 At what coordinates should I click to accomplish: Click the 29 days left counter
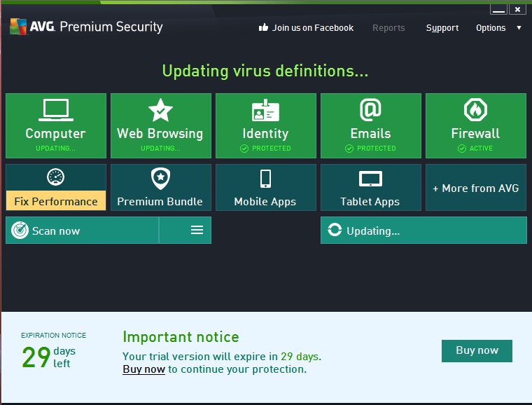(x=48, y=357)
